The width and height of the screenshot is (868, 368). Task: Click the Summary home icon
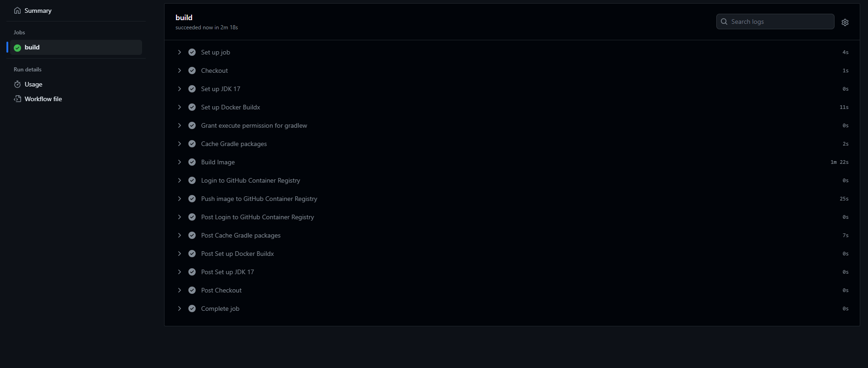click(x=17, y=11)
